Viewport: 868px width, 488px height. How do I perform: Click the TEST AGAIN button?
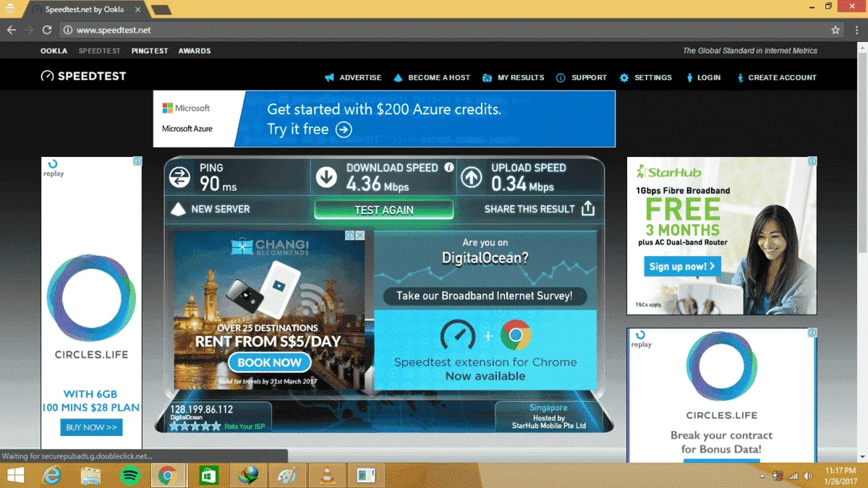pyautogui.click(x=384, y=210)
